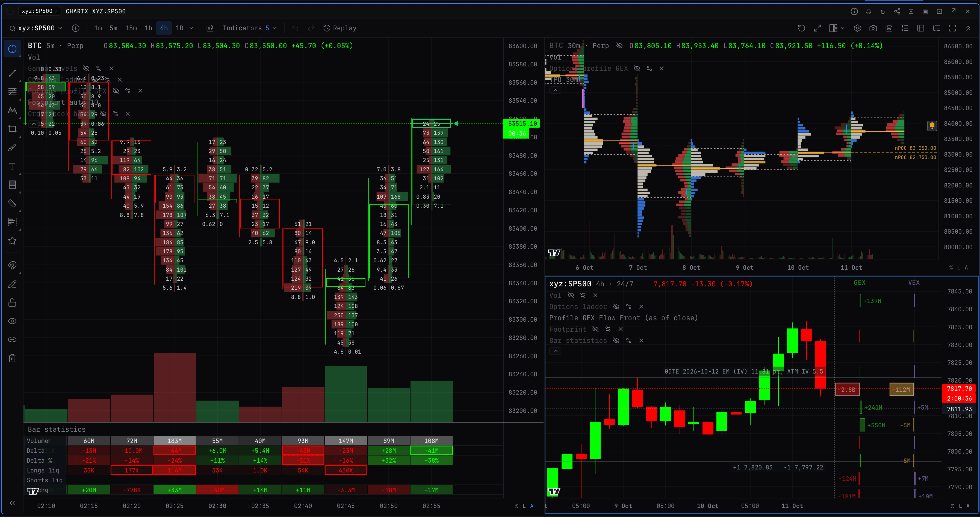Open the chart layout grid dropdown
This screenshot has height=517, width=980.
(x=837, y=28)
